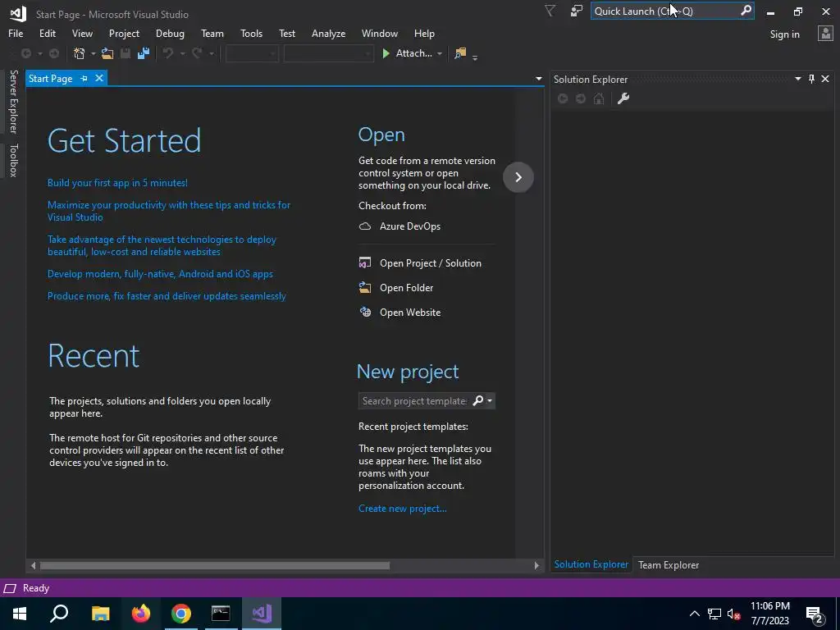Open the document tabs list dropdown
Image resolution: width=840 pixels, height=630 pixels.
pos(538,79)
